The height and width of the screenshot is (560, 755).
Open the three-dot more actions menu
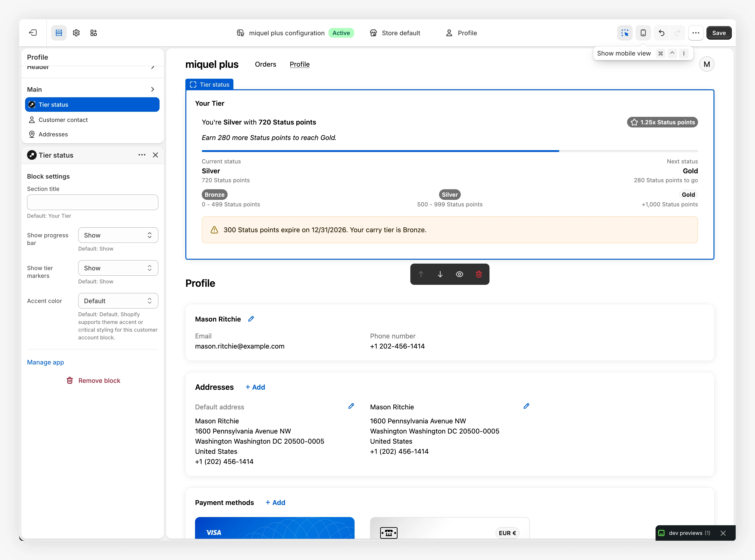pyautogui.click(x=696, y=33)
